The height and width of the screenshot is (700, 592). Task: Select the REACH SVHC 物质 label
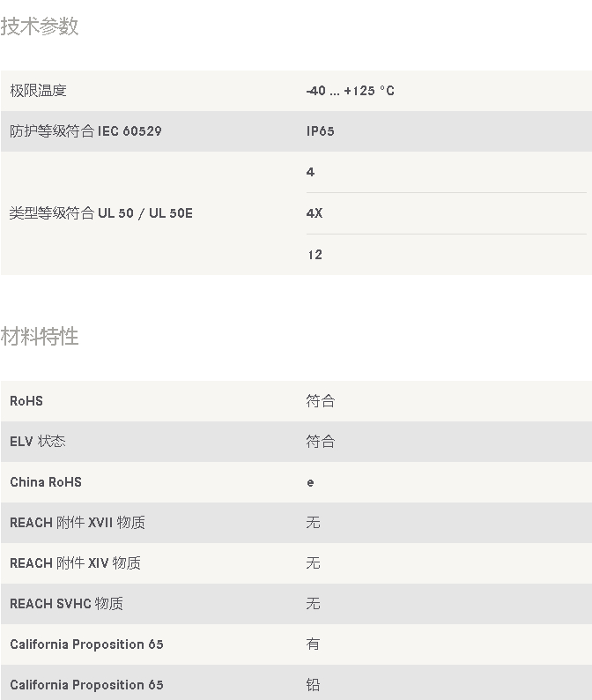[66, 604]
